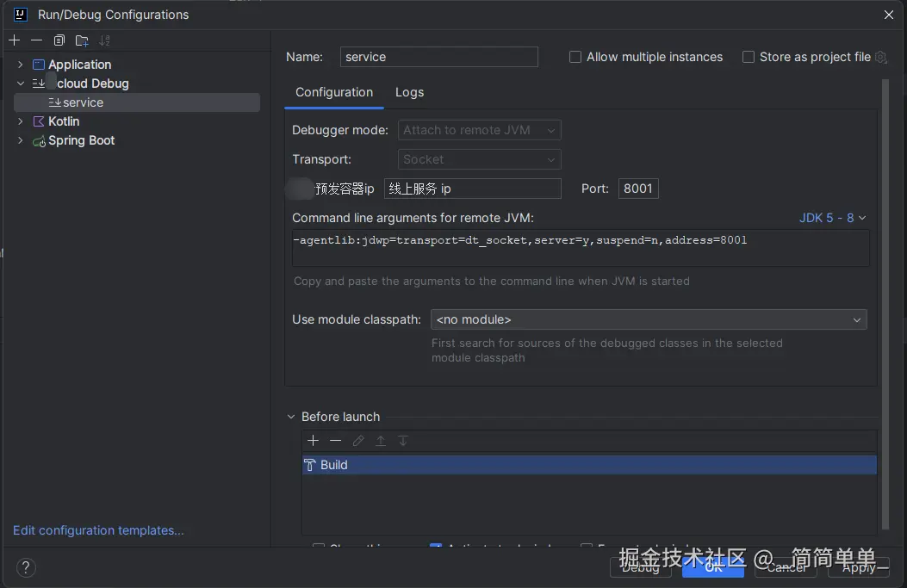
Task: Copy the selected configuration
Action: pos(59,40)
